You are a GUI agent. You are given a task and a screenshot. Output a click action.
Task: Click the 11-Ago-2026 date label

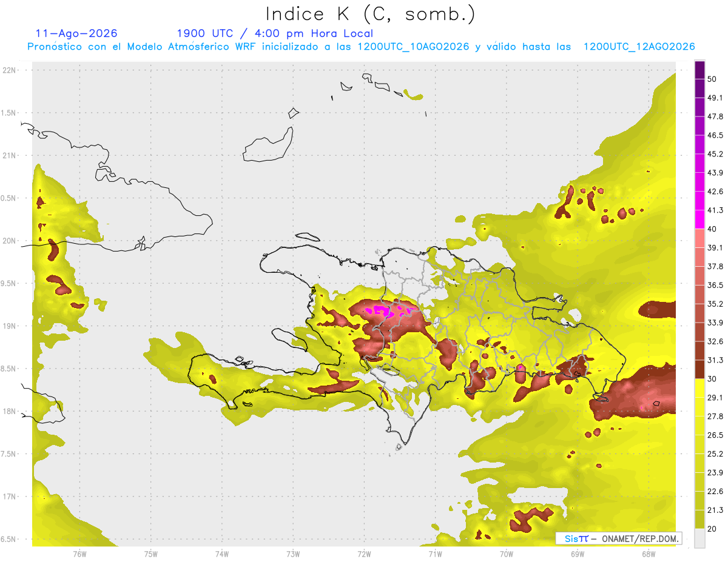click(76, 33)
